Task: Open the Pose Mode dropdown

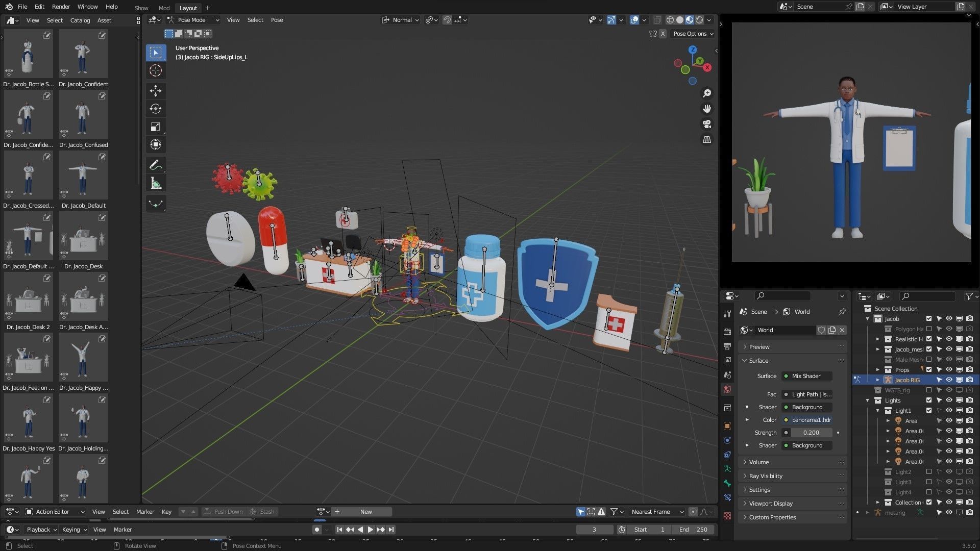Action: point(193,20)
